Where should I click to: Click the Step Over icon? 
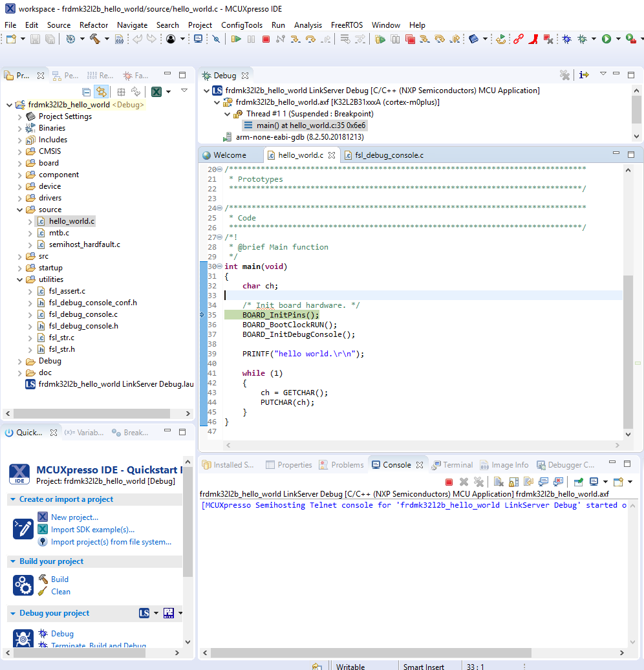[x=310, y=39]
